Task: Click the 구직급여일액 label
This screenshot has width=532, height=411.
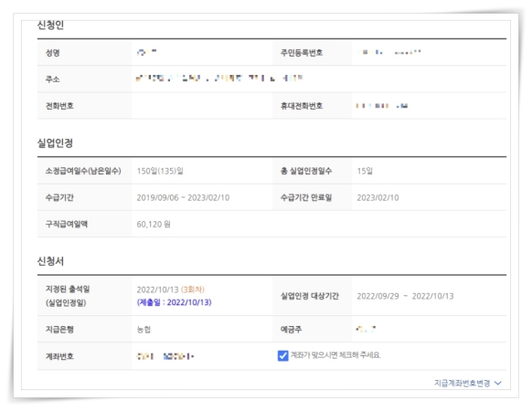Action: (67, 224)
